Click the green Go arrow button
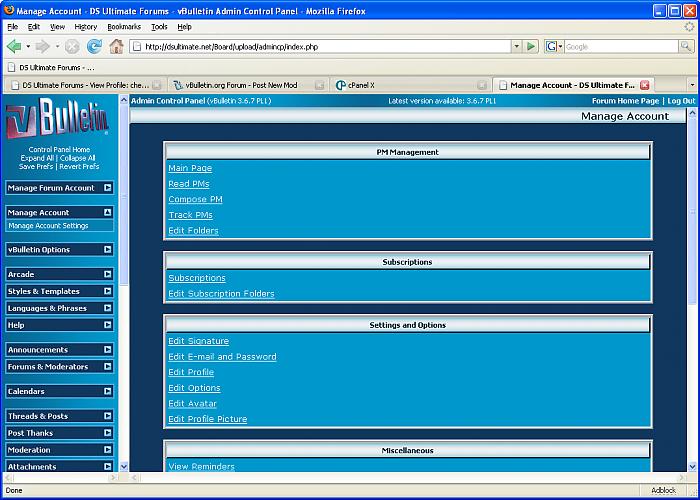Screen dimensions: 700x500 [x=530, y=46]
